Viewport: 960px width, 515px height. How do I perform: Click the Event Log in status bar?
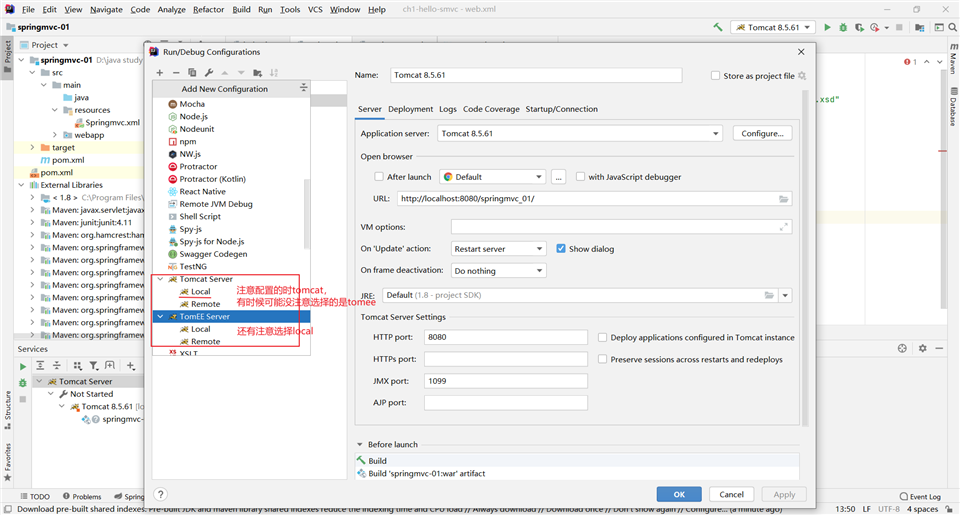tap(920, 497)
